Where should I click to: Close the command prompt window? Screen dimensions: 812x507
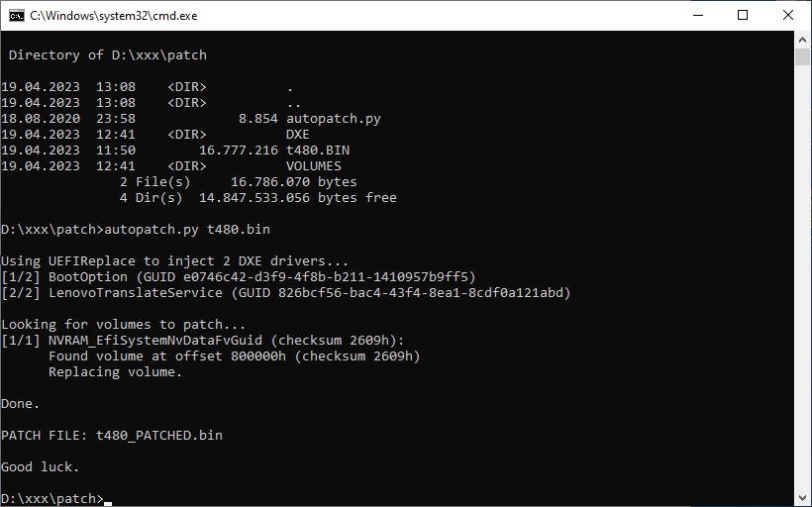click(x=788, y=16)
